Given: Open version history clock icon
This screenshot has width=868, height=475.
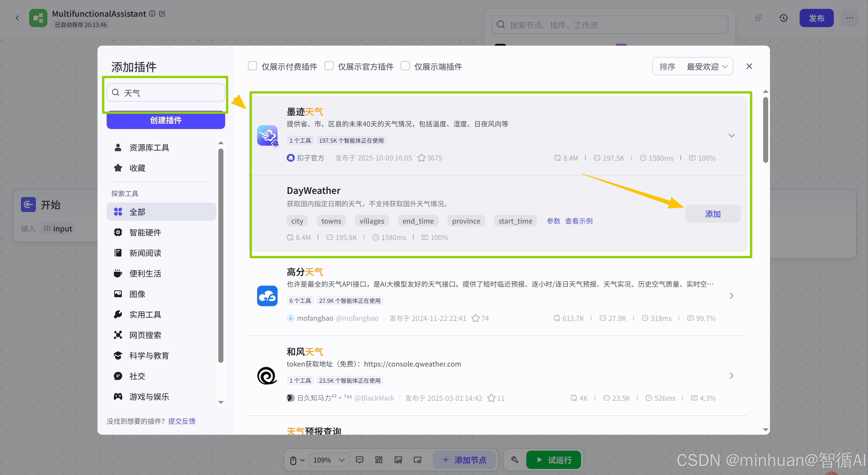Looking at the screenshot, I should [783, 18].
